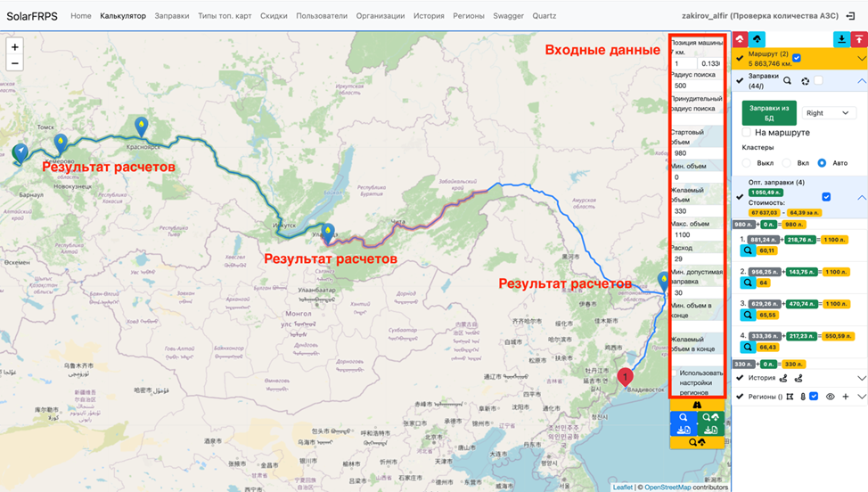Screen dimensions: 868x492
Task: Click the yellow binoculars button
Action: click(697, 405)
